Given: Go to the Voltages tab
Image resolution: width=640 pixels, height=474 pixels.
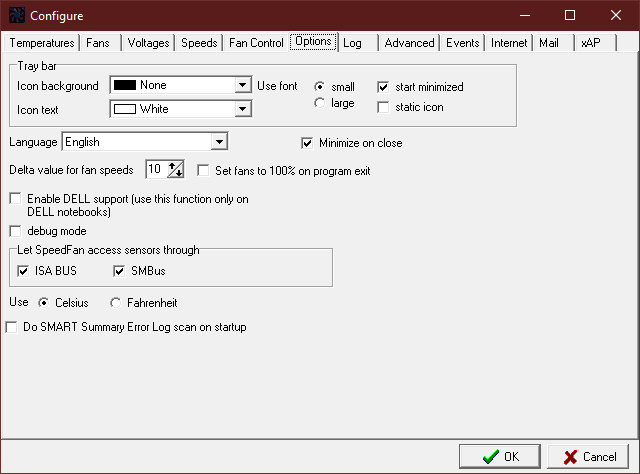Looking at the screenshot, I should click(x=148, y=43).
